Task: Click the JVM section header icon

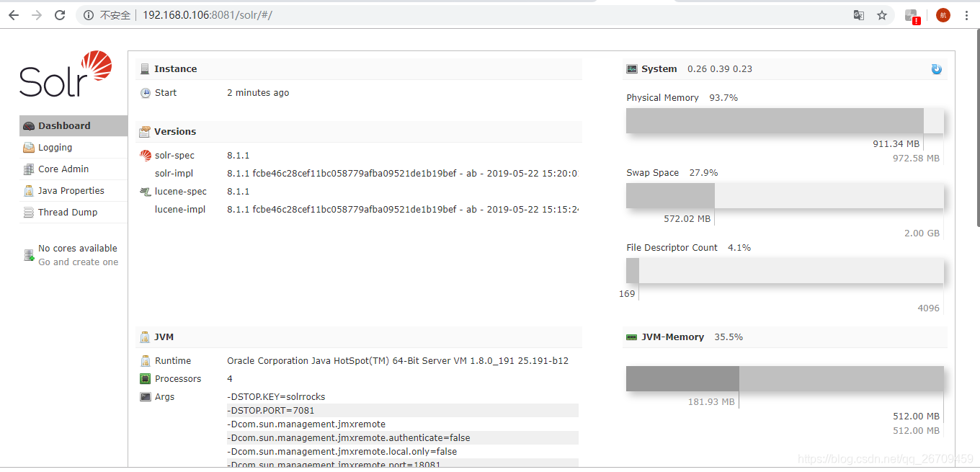Action: pyautogui.click(x=145, y=337)
